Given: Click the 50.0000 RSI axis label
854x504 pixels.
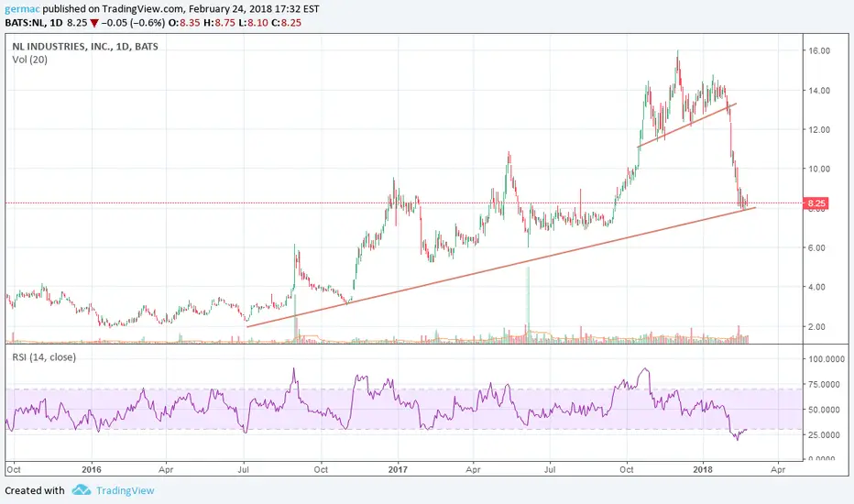Looking at the screenshot, I should point(824,410).
